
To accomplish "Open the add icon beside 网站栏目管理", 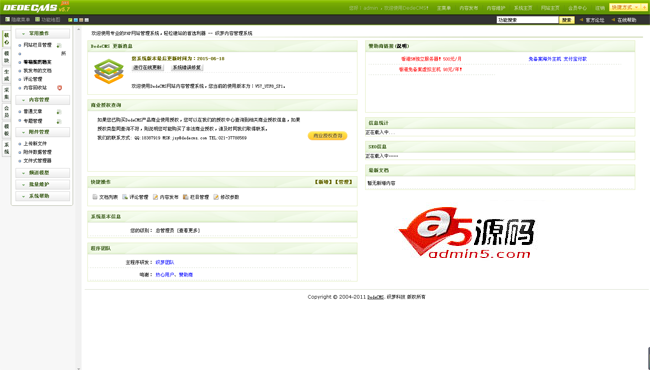I will [59, 45].
